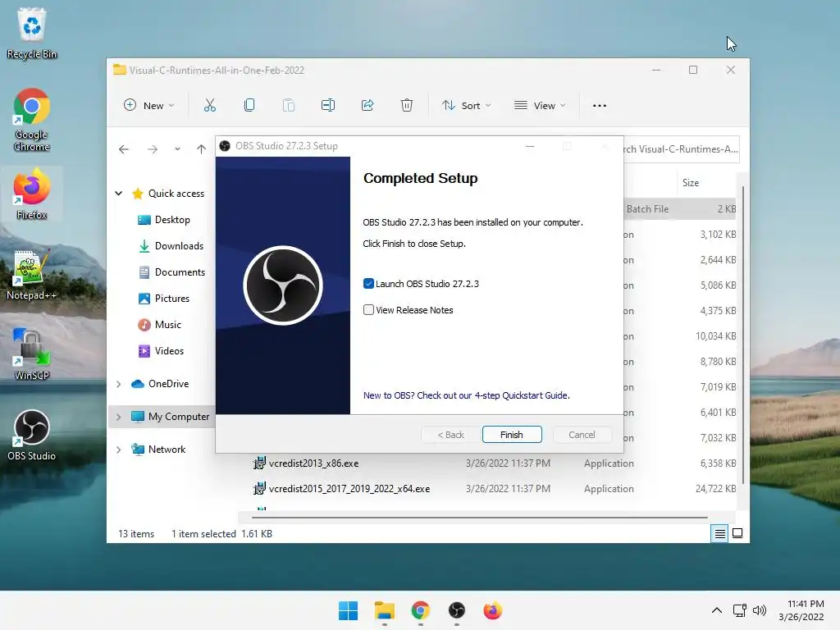Select My Computer in the navigation pane

179,417
